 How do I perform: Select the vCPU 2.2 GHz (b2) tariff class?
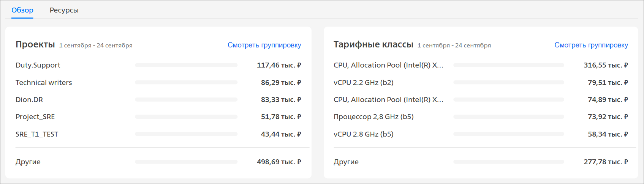(x=481, y=82)
